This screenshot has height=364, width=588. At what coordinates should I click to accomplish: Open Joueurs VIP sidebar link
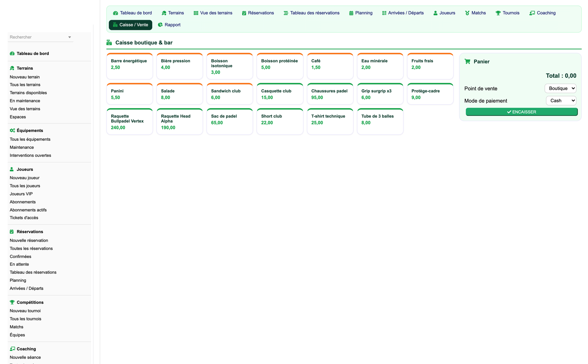click(x=21, y=194)
